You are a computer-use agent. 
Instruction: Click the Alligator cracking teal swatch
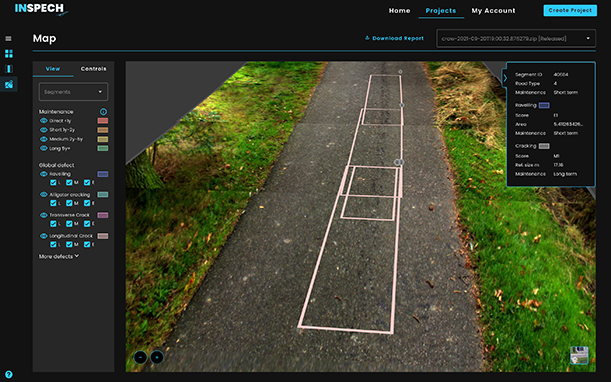[x=103, y=195]
